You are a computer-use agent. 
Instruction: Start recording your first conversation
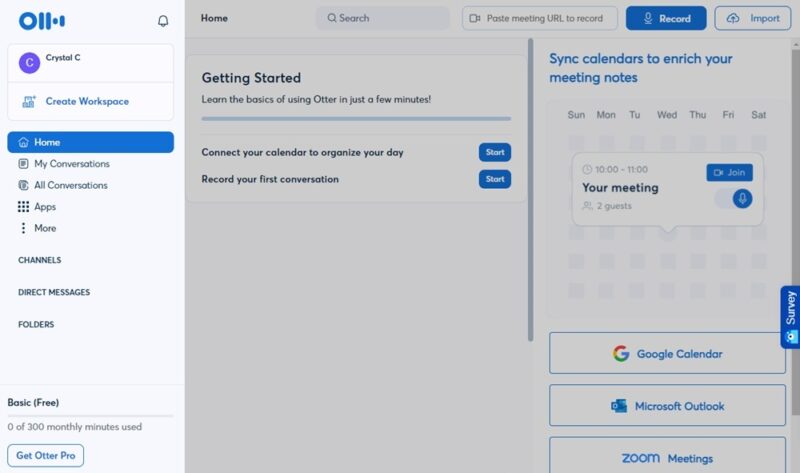click(x=494, y=179)
